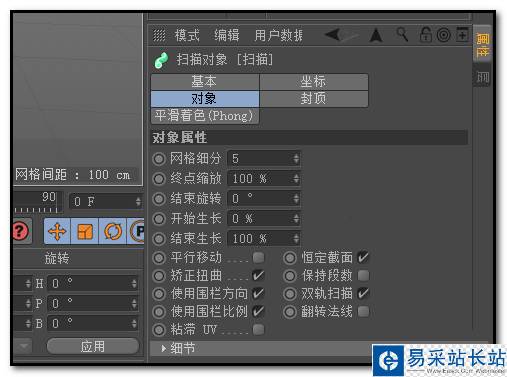
Task: Switch to the 基本 tab
Action: [x=205, y=82]
